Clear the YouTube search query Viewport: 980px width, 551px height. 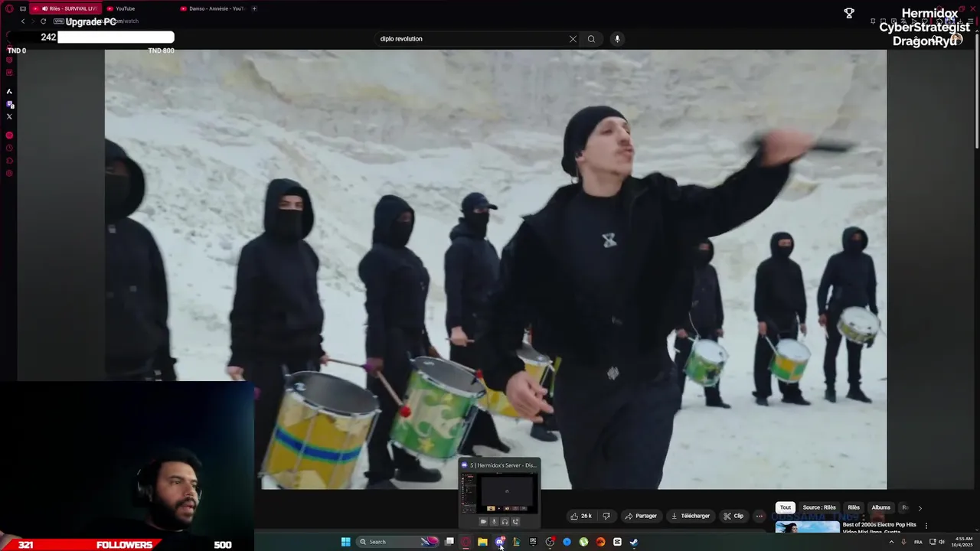pyautogui.click(x=573, y=39)
